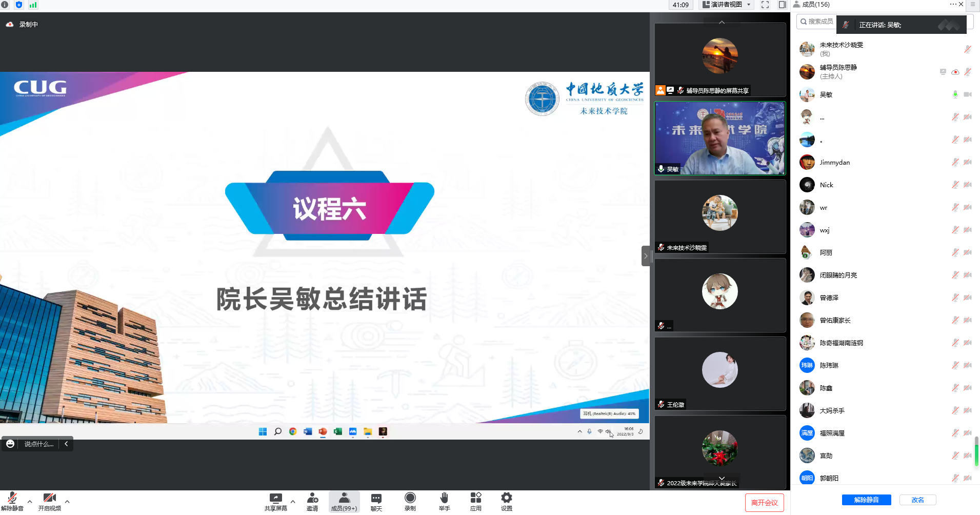Image resolution: width=980 pixels, height=515 pixels.
Task: Click the Share Screen (共享屏幕) icon
Action: click(x=275, y=501)
